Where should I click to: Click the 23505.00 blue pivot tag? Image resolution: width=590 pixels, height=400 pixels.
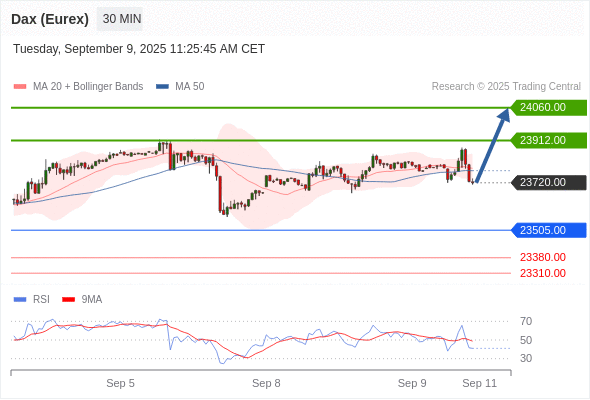tap(549, 230)
